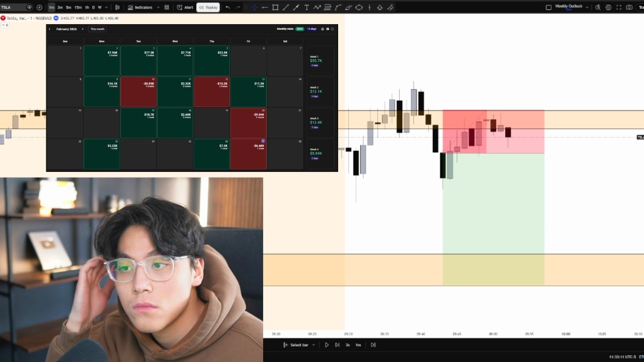Screen dimensions: 644x362
Task: Switch to the 5m timeframe
Action: point(68,8)
